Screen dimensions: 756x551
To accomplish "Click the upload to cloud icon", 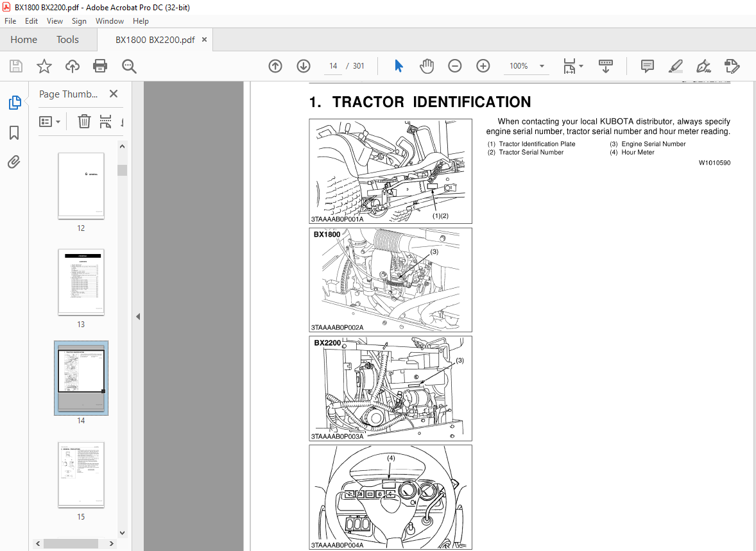I will pyautogui.click(x=73, y=66).
